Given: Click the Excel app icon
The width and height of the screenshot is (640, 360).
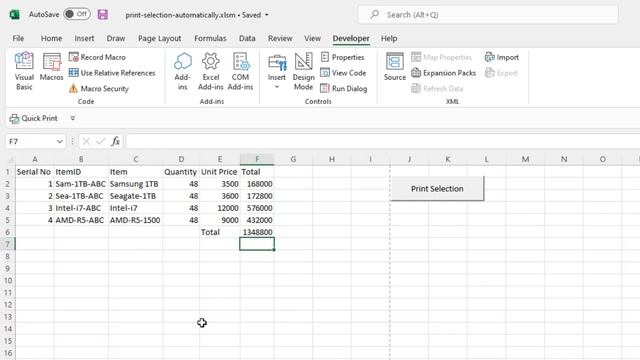Looking at the screenshot, I should (15, 14).
